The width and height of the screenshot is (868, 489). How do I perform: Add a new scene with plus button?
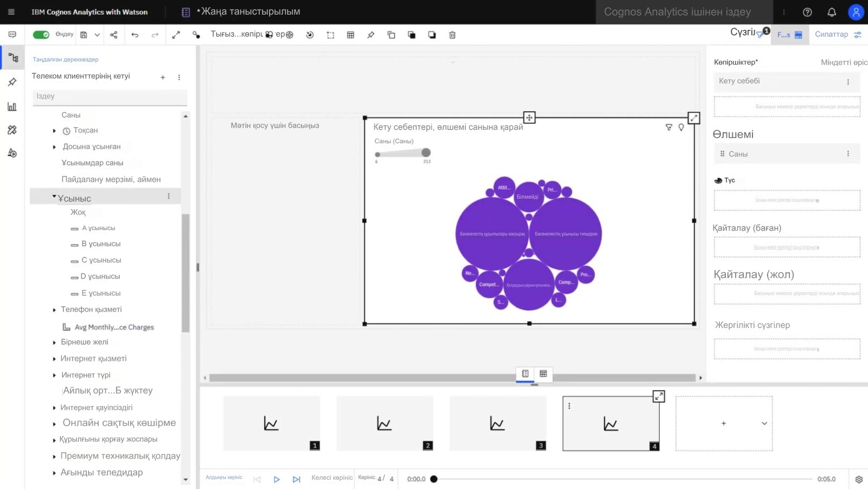pyautogui.click(x=723, y=423)
